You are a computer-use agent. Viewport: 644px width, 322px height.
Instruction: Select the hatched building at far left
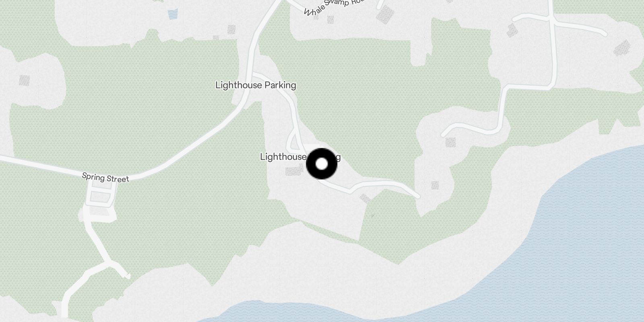pos(25,80)
